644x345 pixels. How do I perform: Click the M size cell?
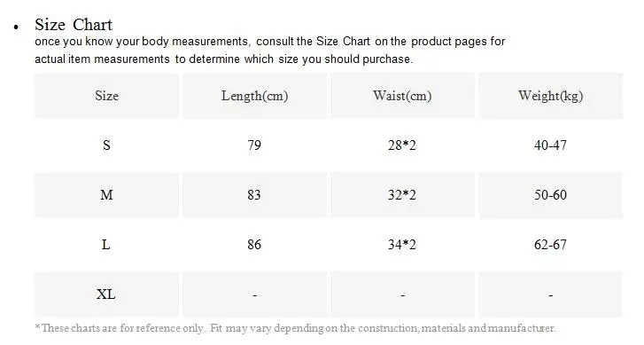pyautogui.click(x=107, y=195)
